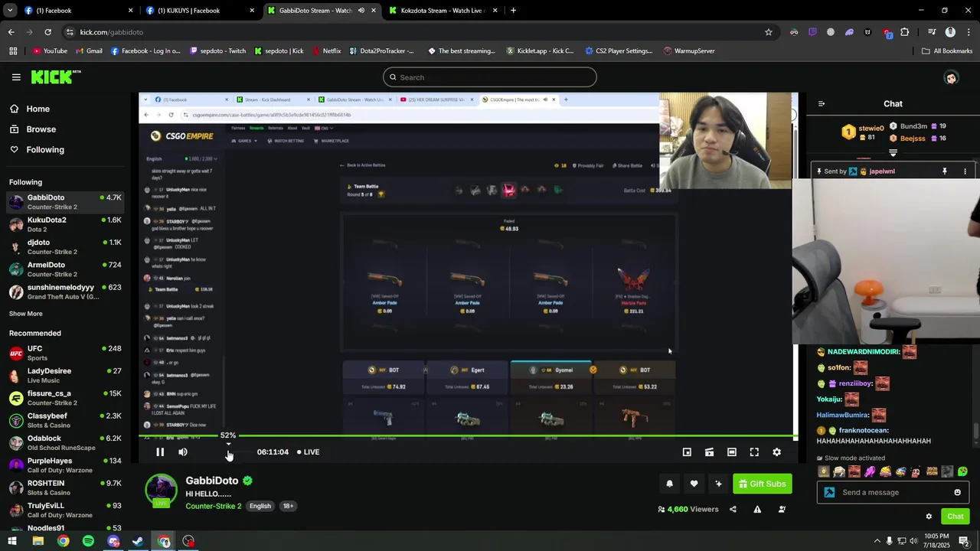Pick the green zombie emote in chat
Screen dimensions: 980x551
(962, 471)
